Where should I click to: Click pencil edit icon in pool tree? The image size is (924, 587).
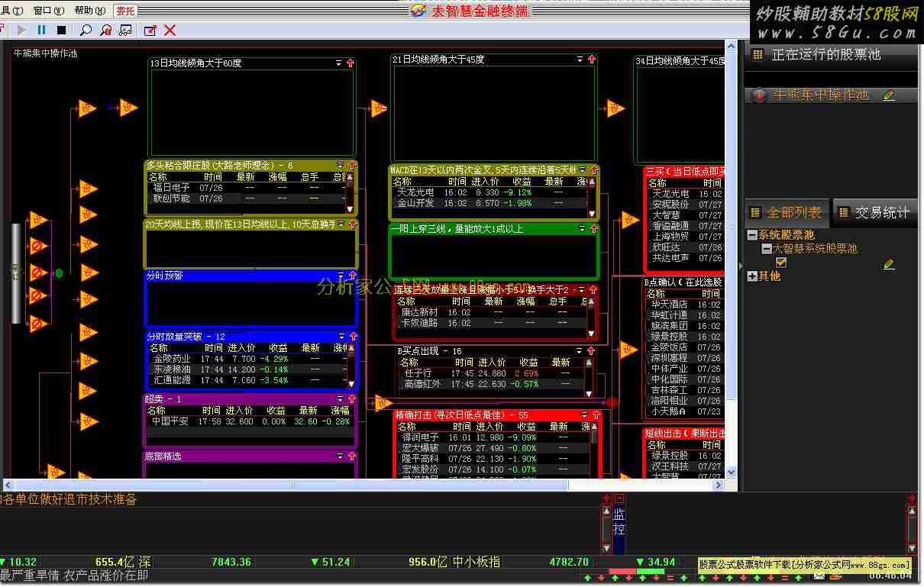(889, 264)
